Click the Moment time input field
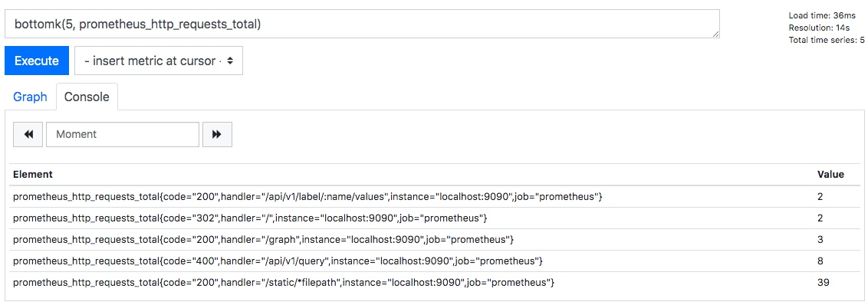 [x=123, y=135]
